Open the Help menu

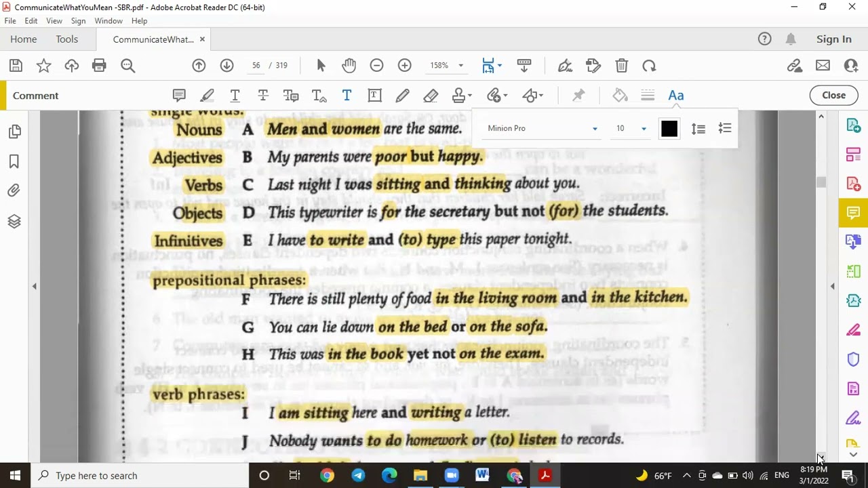coord(139,21)
